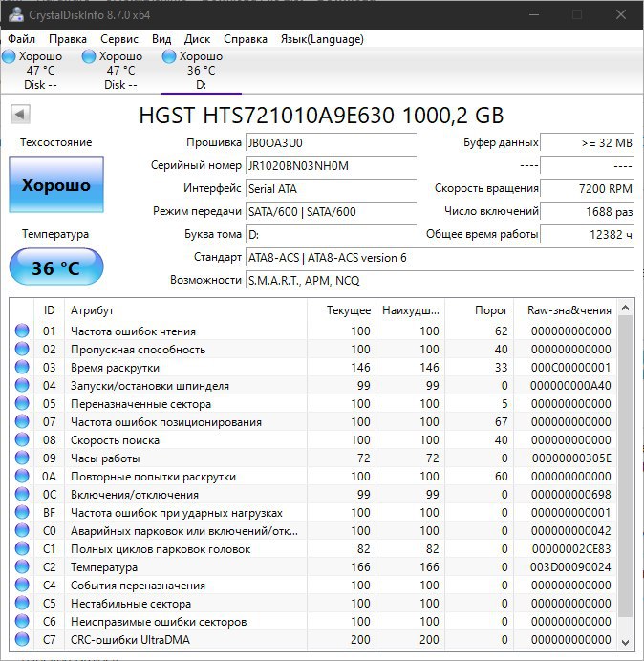Select raw value 00000000A40
The height and width of the screenshot is (661, 644).
tap(570, 386)
